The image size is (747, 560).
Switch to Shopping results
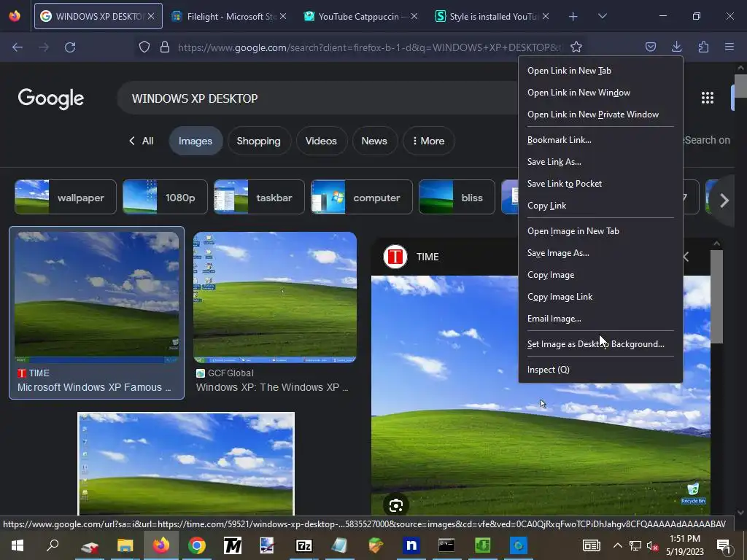click(259, 141)
